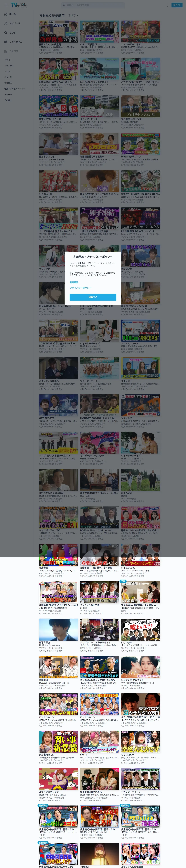Expand the すべて filter dropdown
Viewport: 186px width, 868px height.
point(73,15)
